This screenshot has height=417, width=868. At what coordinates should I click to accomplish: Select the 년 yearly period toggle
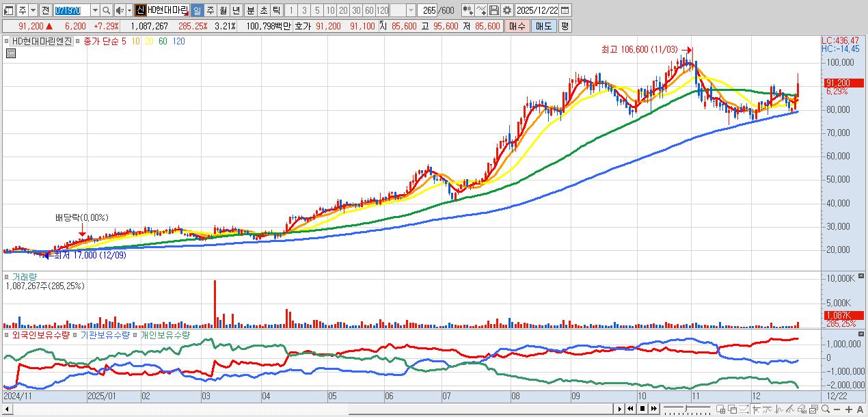(236, 10)
